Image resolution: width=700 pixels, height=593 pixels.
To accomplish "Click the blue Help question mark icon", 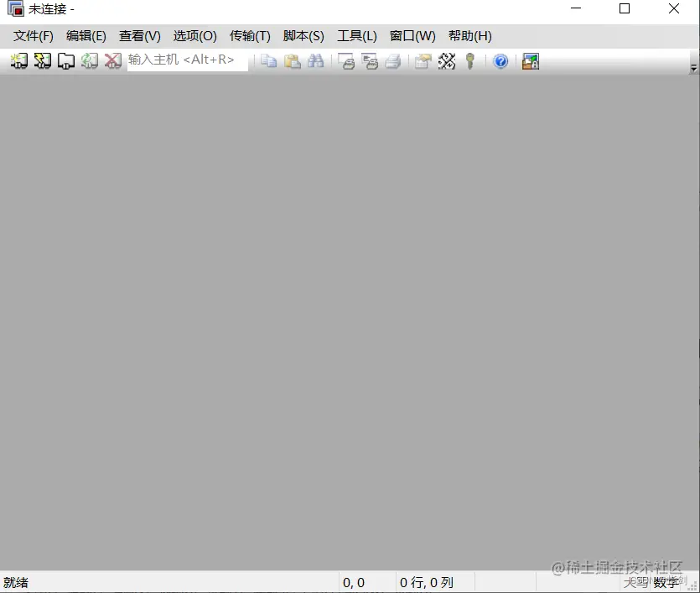I will pyautogui.click(x=500, y=60).
